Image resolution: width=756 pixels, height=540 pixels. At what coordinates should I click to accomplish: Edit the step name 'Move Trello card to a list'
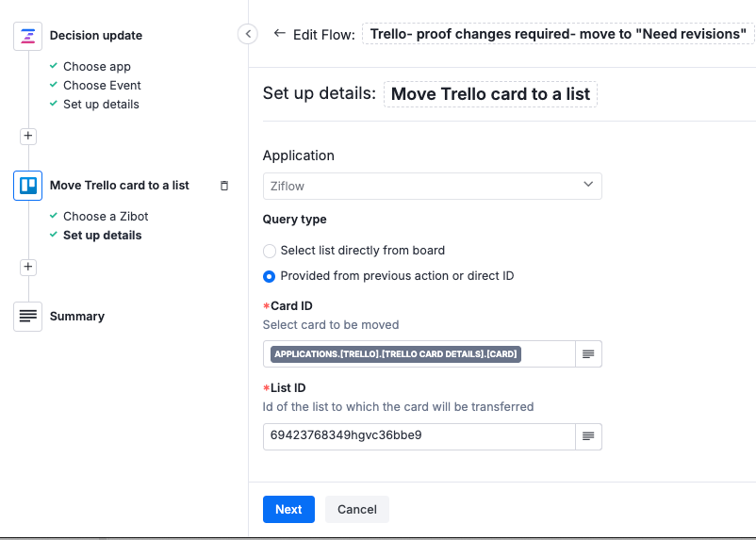(490, 94)
